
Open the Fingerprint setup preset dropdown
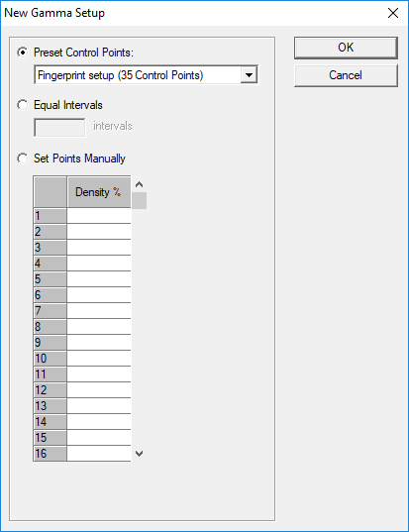coord(146,75)
